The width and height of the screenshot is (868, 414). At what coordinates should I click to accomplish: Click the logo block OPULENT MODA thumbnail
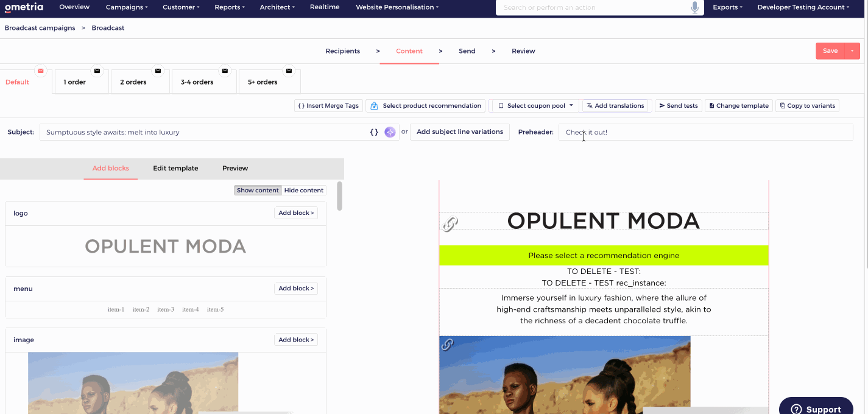pos(165,247)
